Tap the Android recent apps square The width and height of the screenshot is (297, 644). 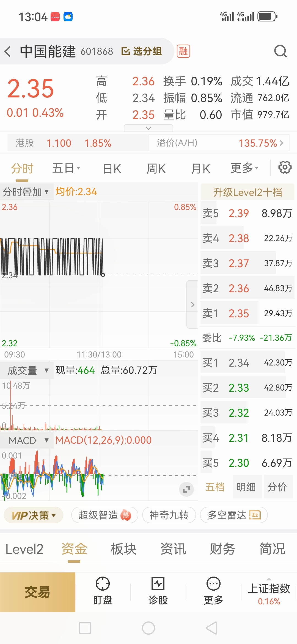point(85,628)
